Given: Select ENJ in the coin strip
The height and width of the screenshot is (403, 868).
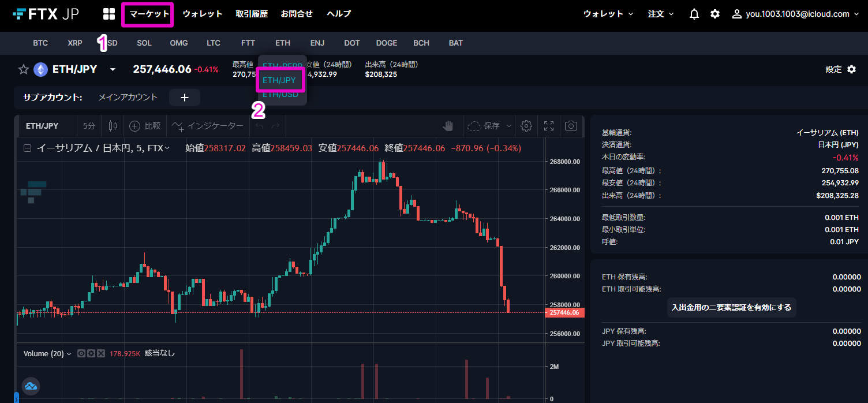Looking at the screenshot, I should pos(317,43).
